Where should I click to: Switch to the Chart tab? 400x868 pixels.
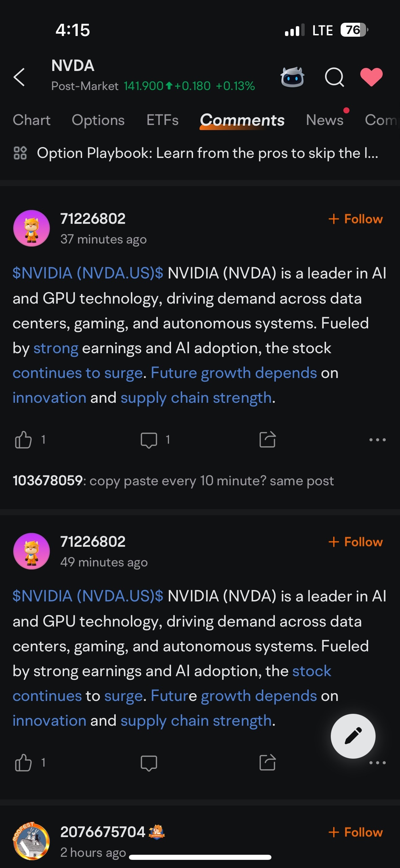(32, 120)
